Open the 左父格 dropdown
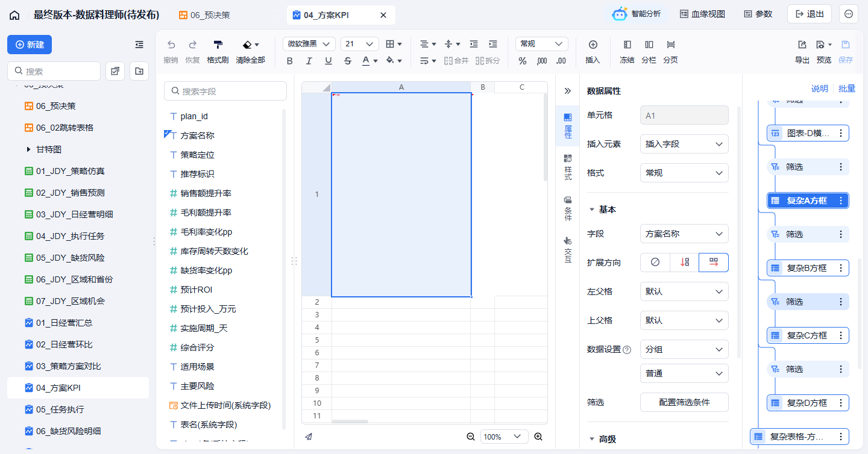The width and height of the screenshot is (868, 454). pos(684,291)
